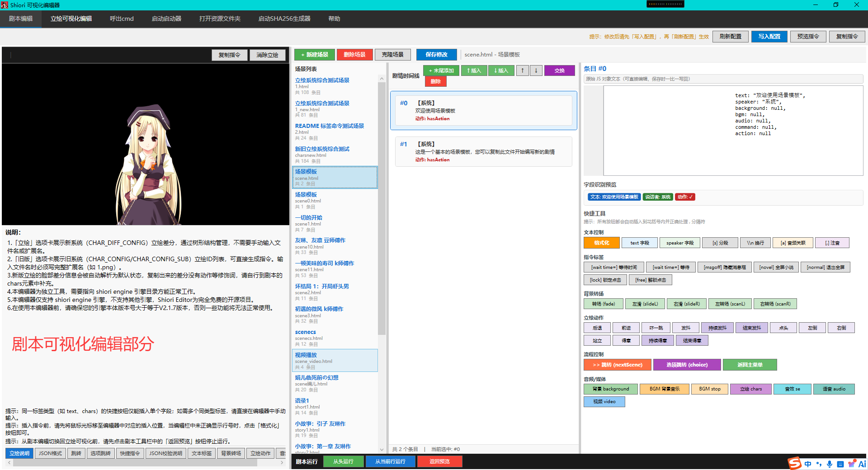Open the 快捷指令 help tab
Viewport: 868px width, 470px height.
point(130,453)
